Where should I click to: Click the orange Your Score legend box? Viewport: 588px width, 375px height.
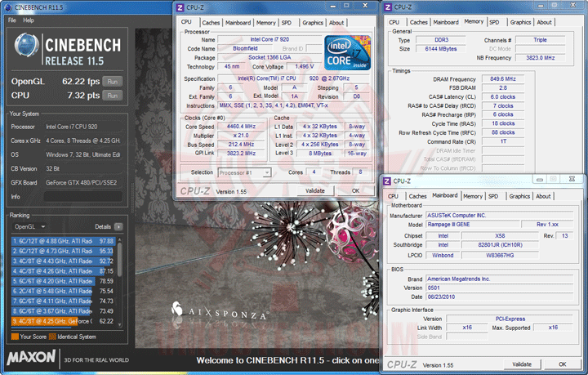point(15,337)
